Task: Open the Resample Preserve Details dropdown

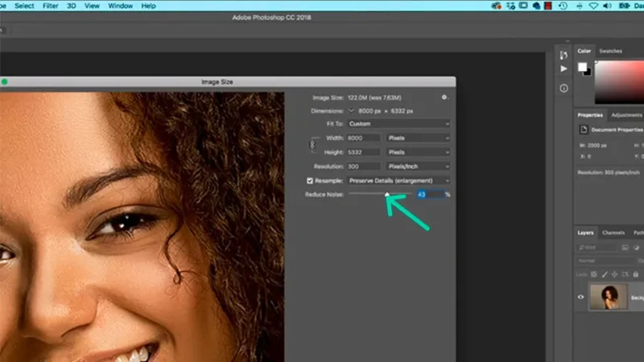Action: [398, 180]
